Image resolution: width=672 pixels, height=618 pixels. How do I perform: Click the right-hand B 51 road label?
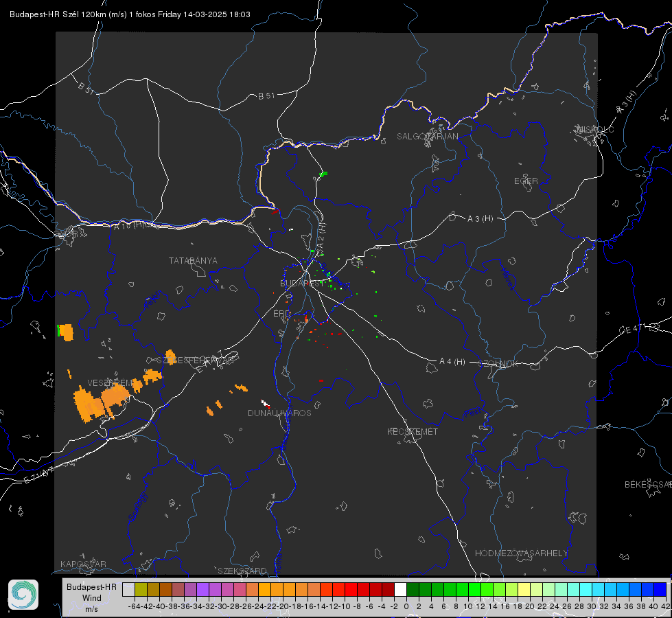(266, 96)
